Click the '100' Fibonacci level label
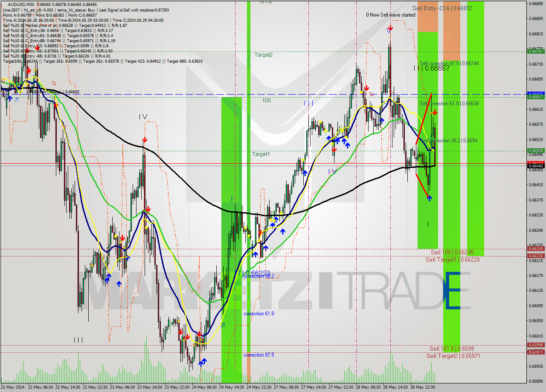The image size is (546, 392). pos(267,100)
